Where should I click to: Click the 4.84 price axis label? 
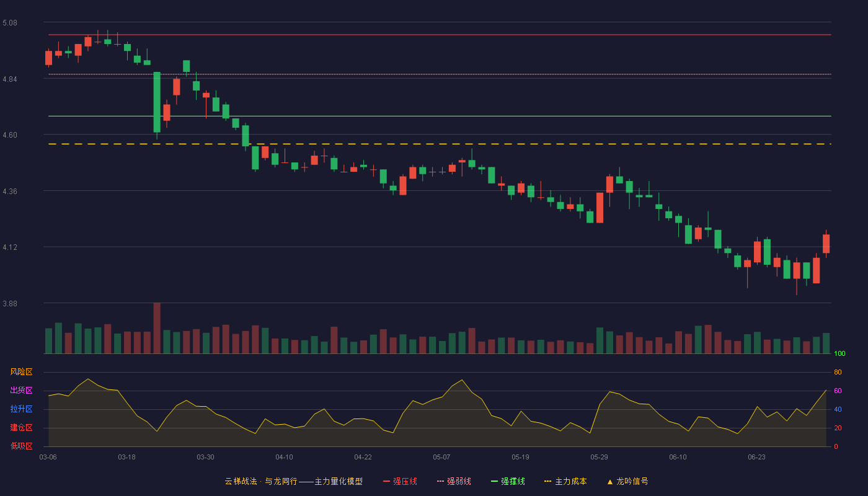point(10,79)
